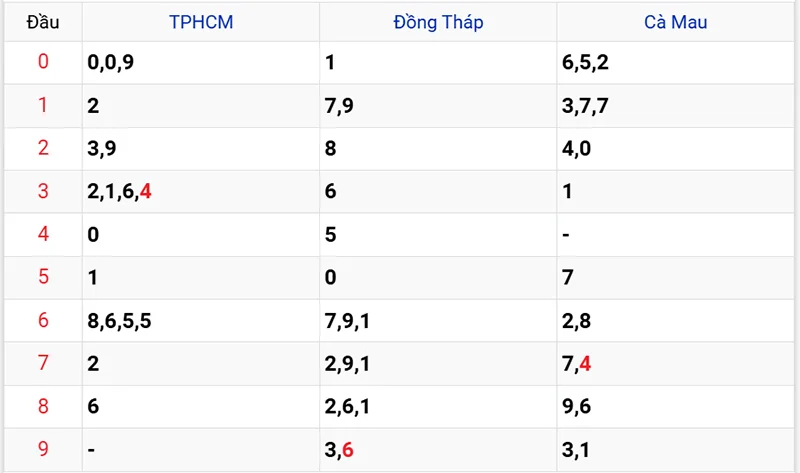The height and width of the screenshot is (473, 800).
Task: Click the Đầu header cell
Action: (x=42, y=21)
